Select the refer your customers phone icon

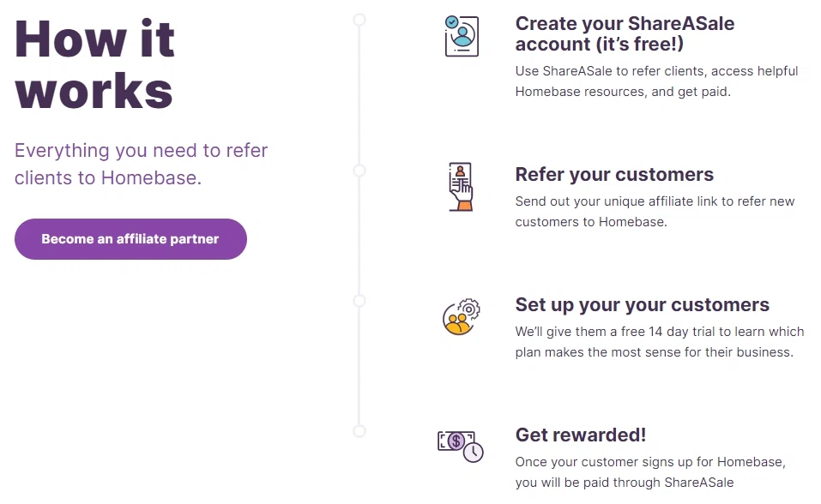(461, 186)
